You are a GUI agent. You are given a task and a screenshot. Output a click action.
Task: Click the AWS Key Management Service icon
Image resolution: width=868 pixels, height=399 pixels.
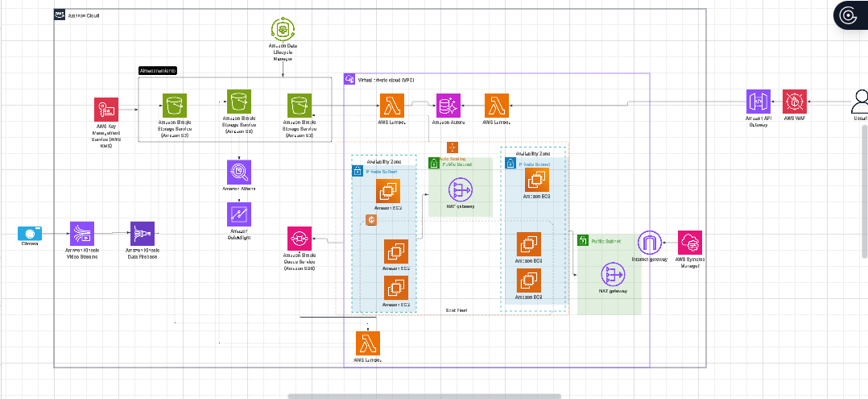[x=105, y=109]
